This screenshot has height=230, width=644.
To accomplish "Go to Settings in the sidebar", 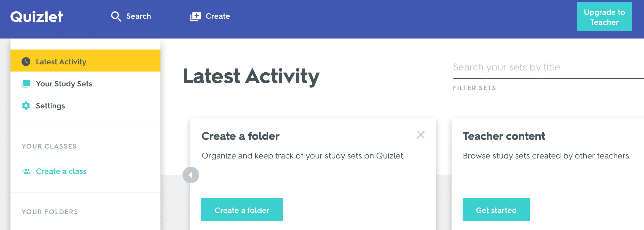I will pos(85,106).
